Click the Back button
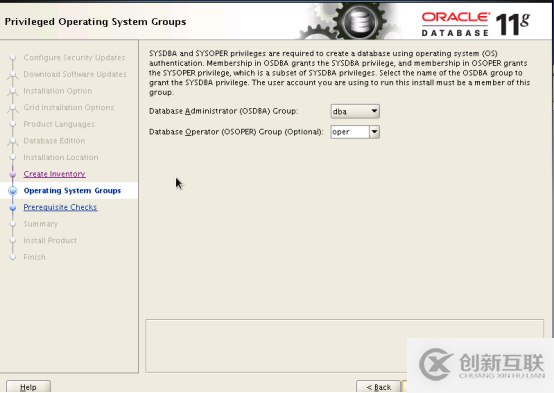554x393 pixels. (x=378, y=387)
